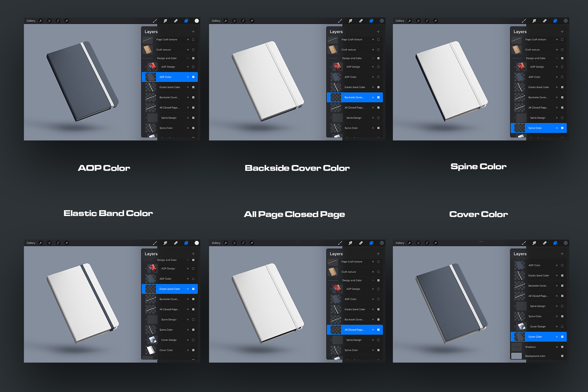
Task: Select Eraser tool in top-middle screenshot
Action: point(361,21)
